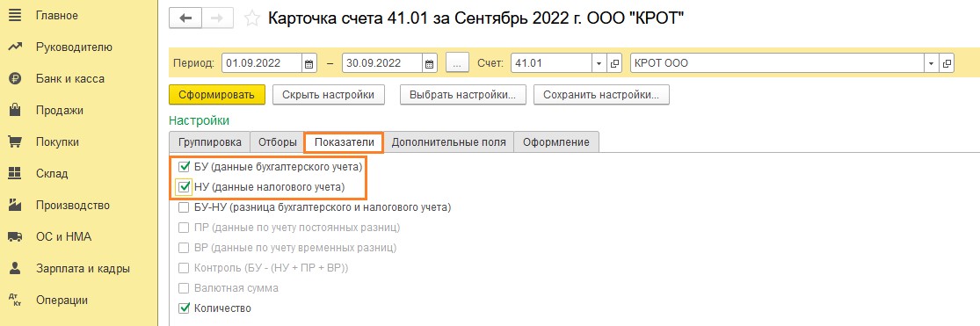Click Сохранить настройки... button
The height and width of the screenshot is (326, 980).
pyautogui.click(x=601, y=95)
